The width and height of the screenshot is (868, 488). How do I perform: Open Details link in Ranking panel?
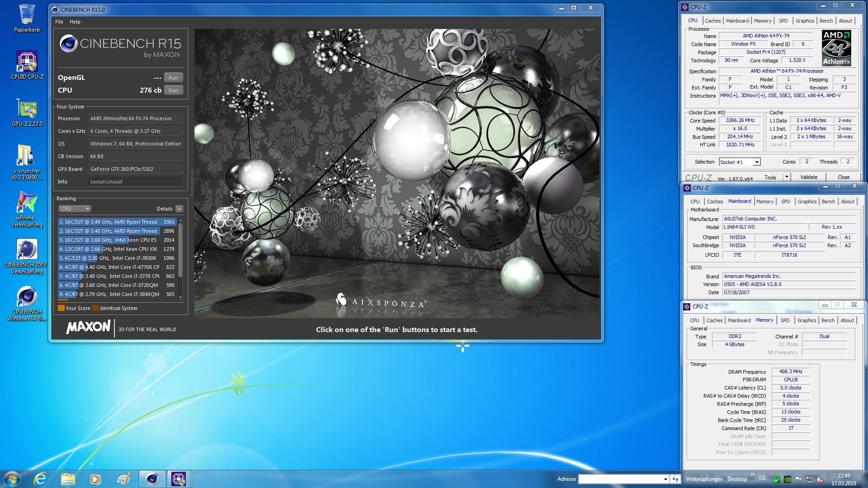click(165, 209)
